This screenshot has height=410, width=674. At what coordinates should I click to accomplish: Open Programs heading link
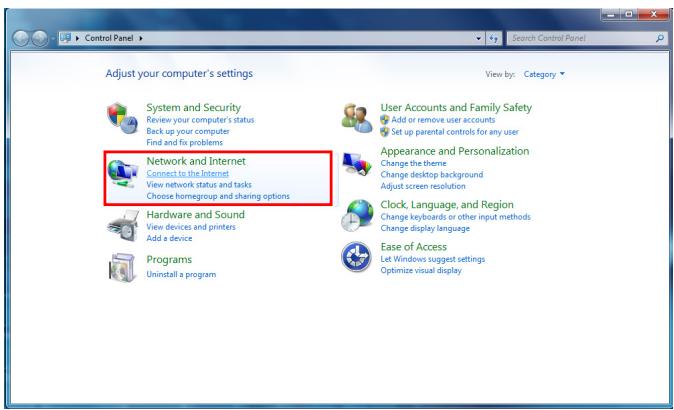[169, 260]
